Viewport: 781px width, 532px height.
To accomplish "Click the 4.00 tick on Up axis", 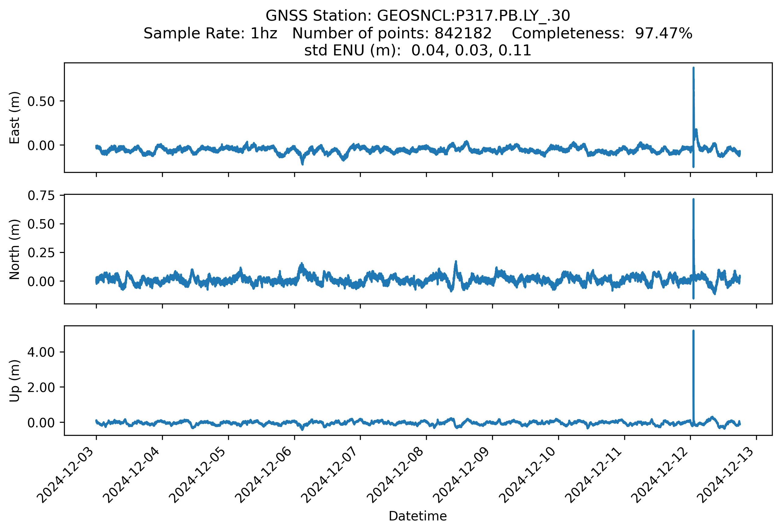I will point(41,352).
